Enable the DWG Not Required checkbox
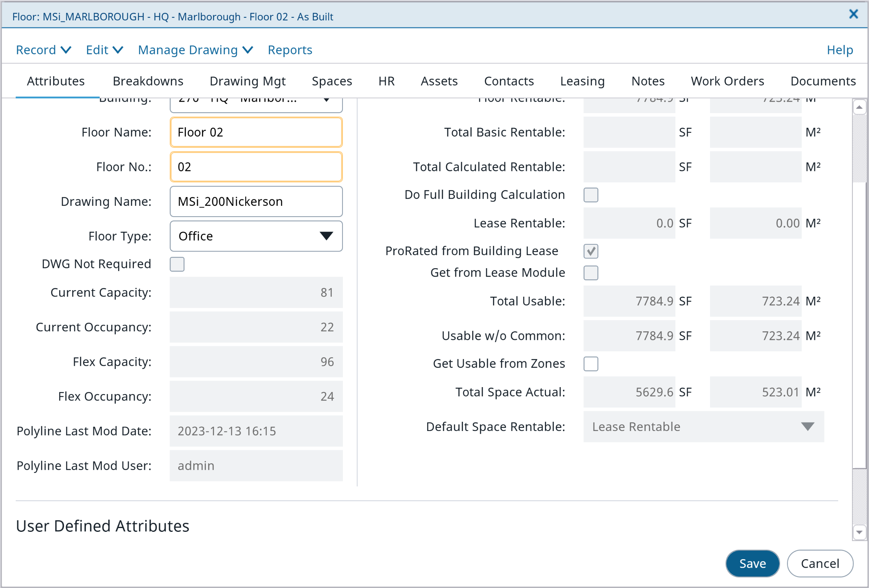The width and height of the screenshot is (869, 588). coord(177,264)
